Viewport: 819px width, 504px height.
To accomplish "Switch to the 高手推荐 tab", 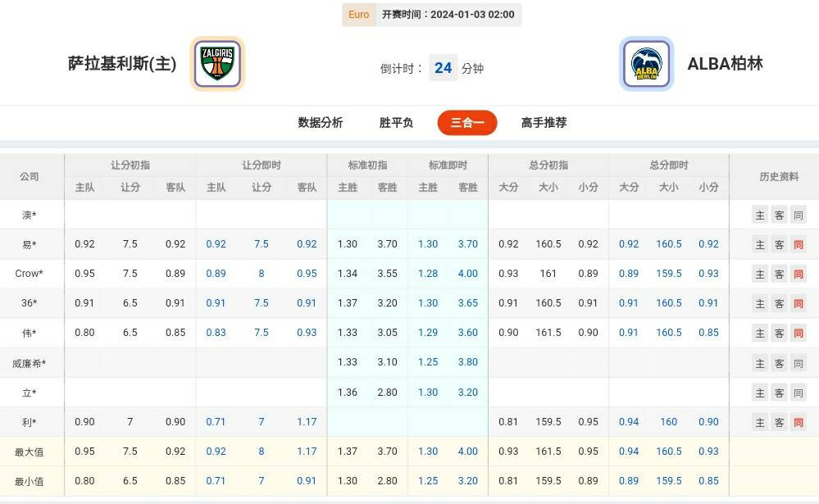I will pyautogui.click(x=544, y=123).
